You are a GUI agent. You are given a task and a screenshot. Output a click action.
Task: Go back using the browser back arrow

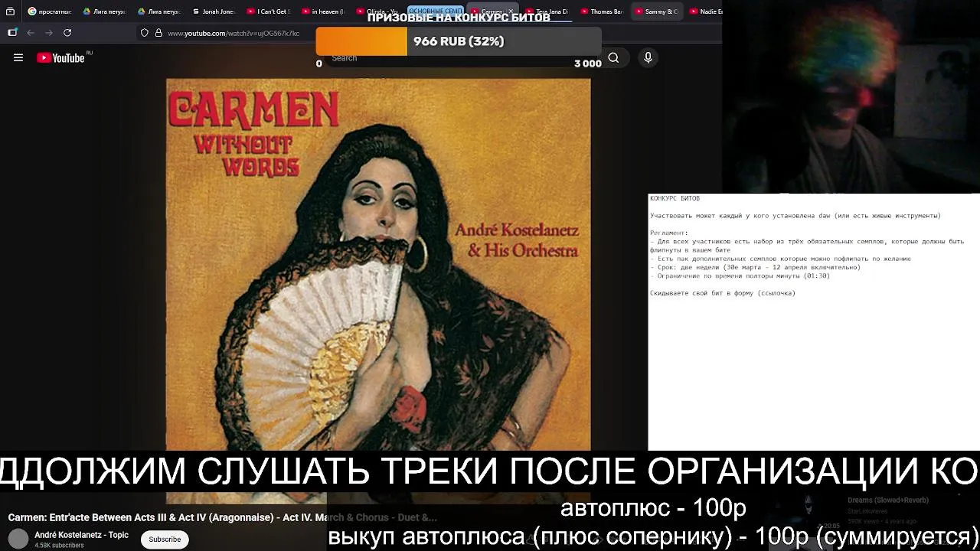tap(31, 33)
